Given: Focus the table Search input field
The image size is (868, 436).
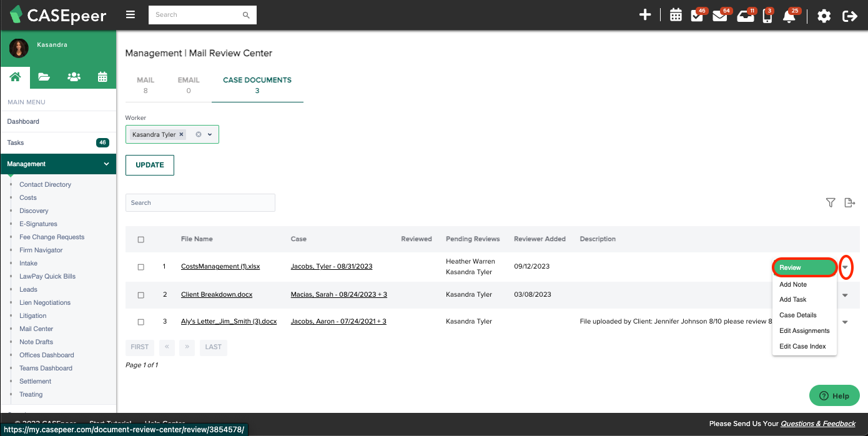Looking at the screenshot, I should 200,202.
